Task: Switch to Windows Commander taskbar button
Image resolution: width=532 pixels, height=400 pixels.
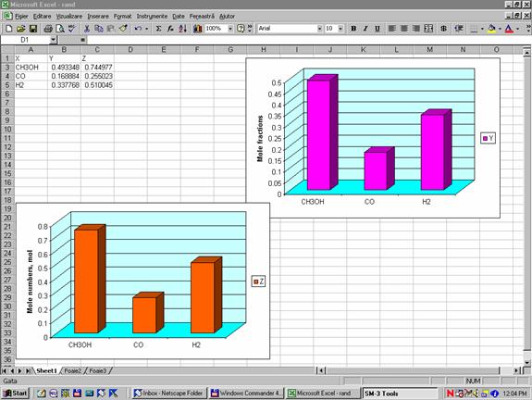Action: 246,394
